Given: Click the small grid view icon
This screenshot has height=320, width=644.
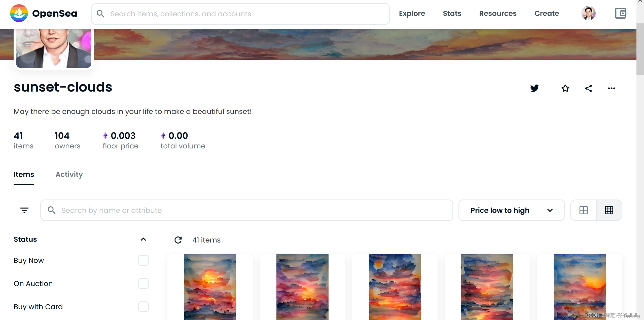Looking at the screenshot, I should click(x=609, y=210).
